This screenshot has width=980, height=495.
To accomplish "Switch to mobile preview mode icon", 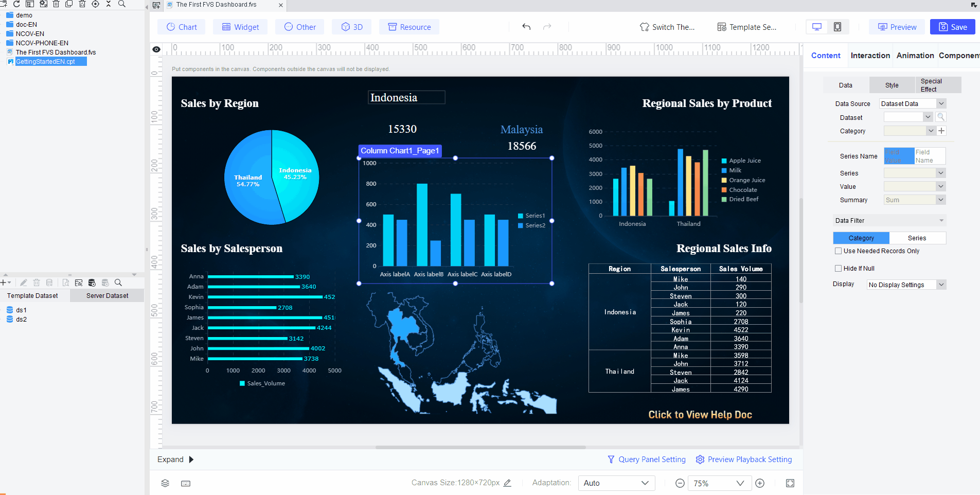I will coord(838,27).
